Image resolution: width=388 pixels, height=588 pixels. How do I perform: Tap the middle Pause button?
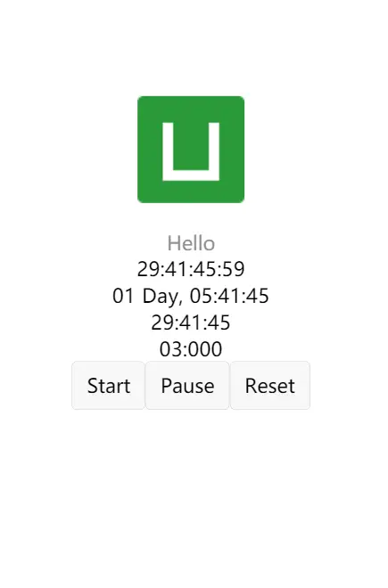pyautogui.click(x=187, y=386)
